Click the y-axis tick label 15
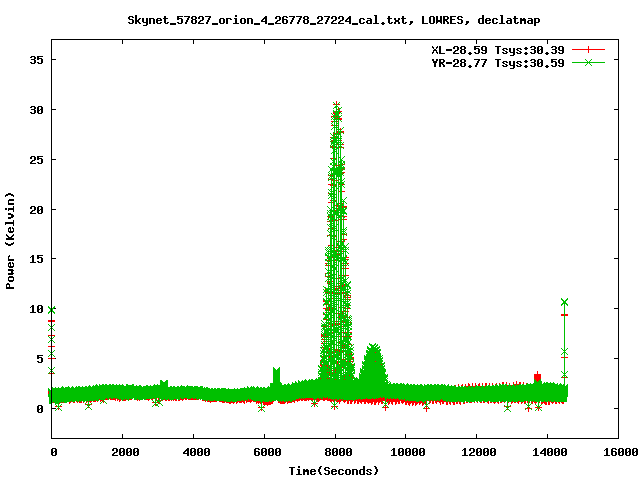640x480 pixels. 36,259
